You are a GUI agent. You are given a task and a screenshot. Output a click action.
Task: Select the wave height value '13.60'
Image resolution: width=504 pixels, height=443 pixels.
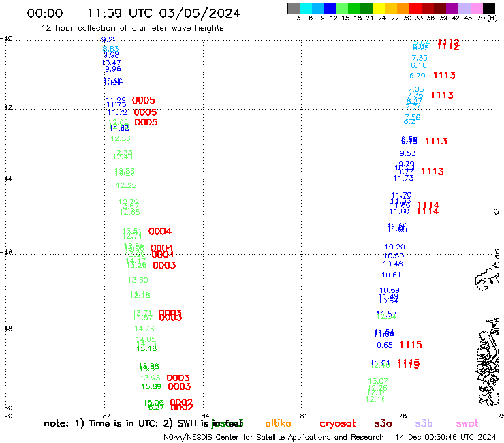pyautogui.click(x=138, y=280)
